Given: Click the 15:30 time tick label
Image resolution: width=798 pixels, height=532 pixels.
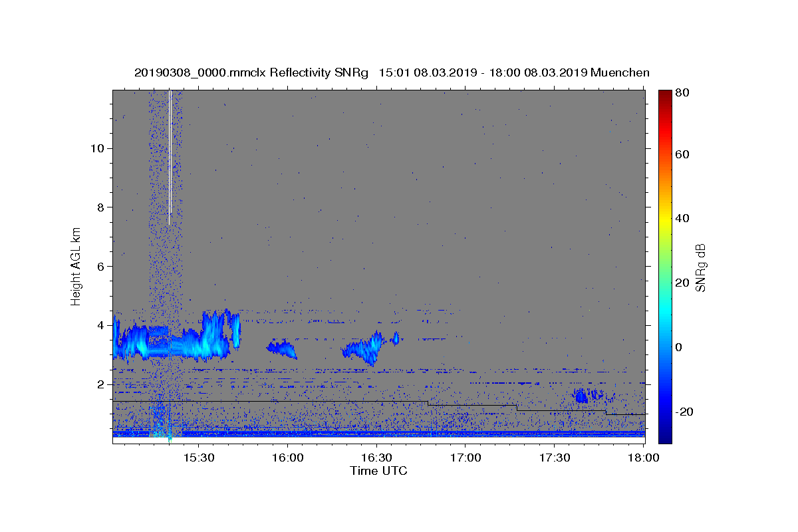Looking at the screenshot, I should [x=198, y=458].
